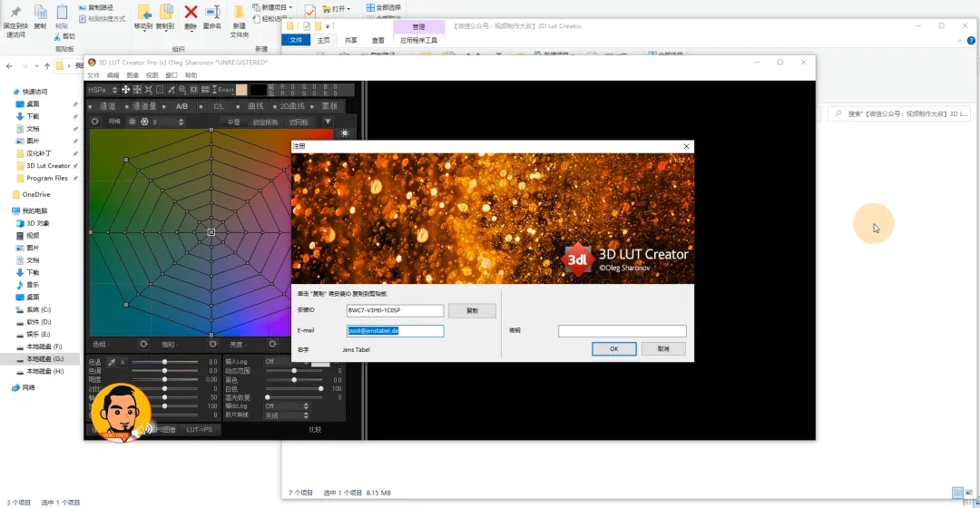Toggle the 2D曲线 panel checkbox
980x508 pixels.
(274, 106)
